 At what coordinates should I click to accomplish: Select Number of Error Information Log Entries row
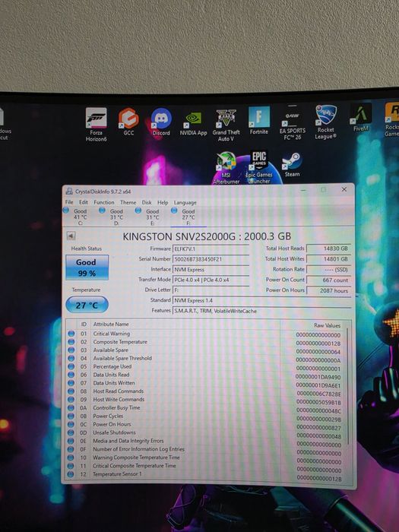pos(205,449)
